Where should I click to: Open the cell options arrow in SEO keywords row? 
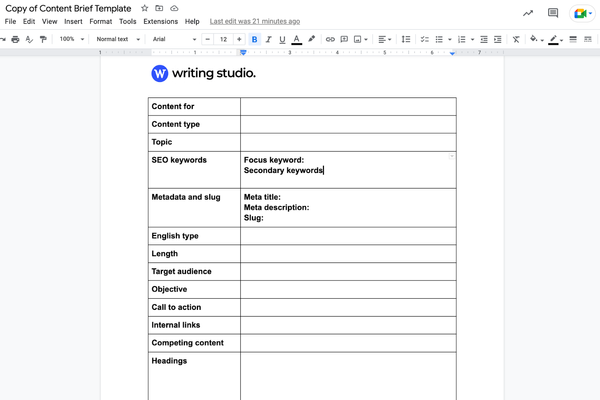pos(452,156)
